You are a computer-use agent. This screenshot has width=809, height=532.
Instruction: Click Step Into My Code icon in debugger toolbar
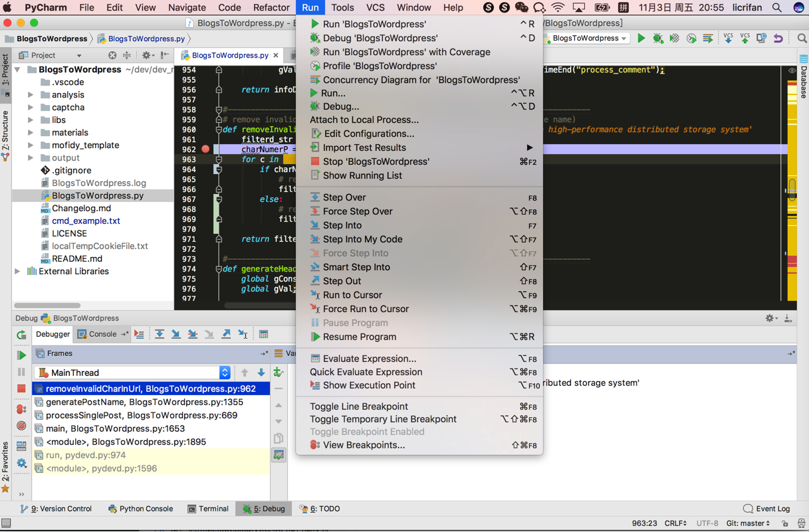193,335
